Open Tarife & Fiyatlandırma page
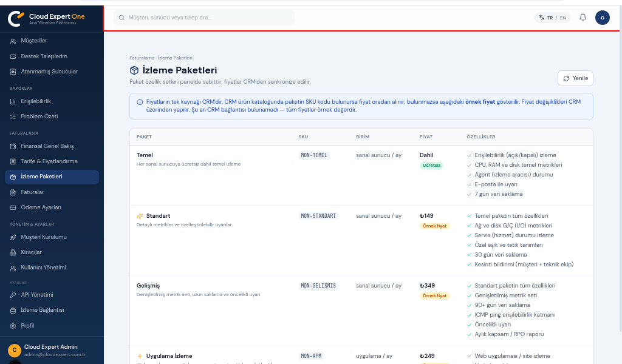Image resolution: width=622 pixels, height=364 pixels. tap(52, 161)
